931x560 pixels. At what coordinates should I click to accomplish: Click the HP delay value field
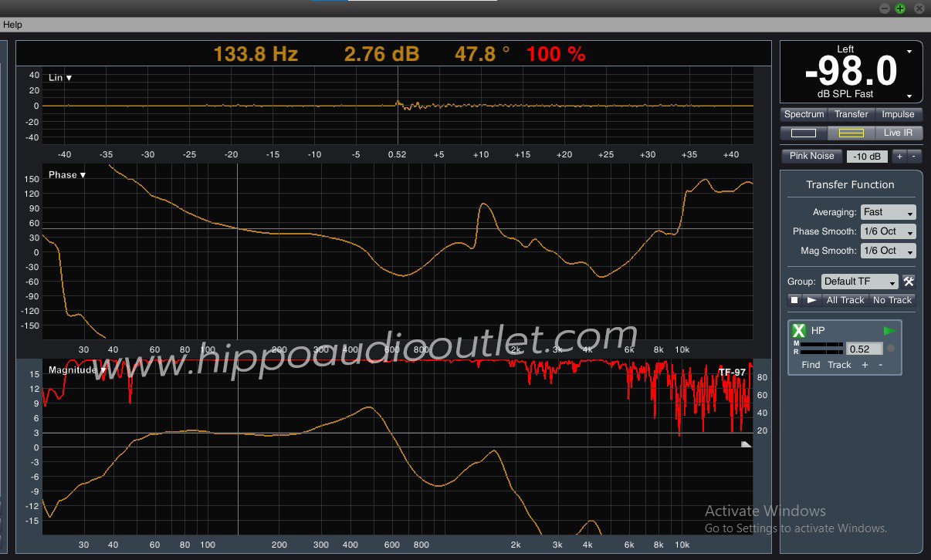click(863, 349)
